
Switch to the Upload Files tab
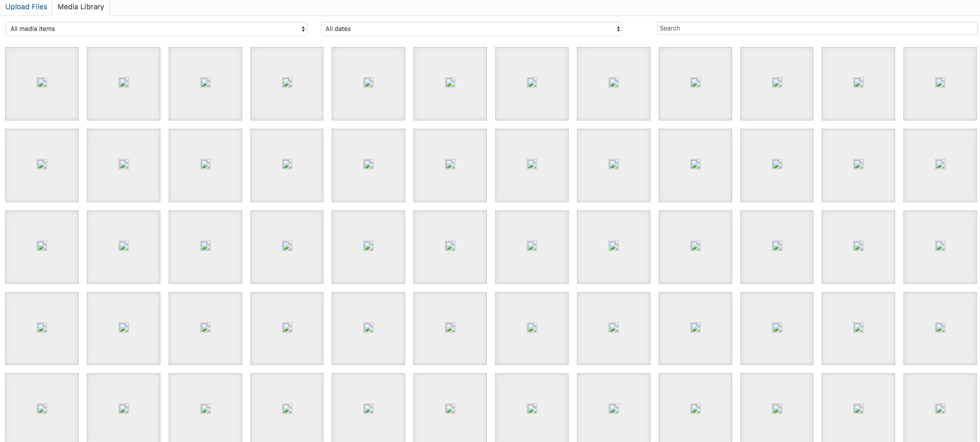tap(26, 7)
